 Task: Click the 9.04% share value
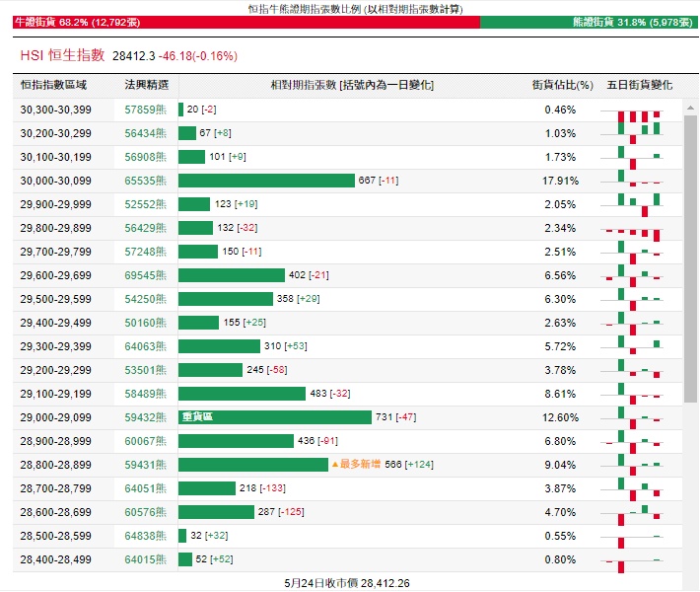click(x=560, y=465)
